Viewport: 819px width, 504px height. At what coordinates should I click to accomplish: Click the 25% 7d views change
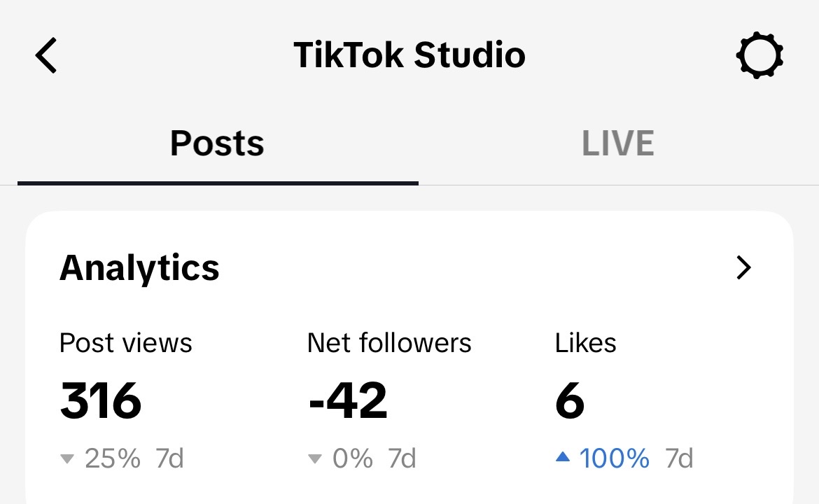click(x=133, y=459)
